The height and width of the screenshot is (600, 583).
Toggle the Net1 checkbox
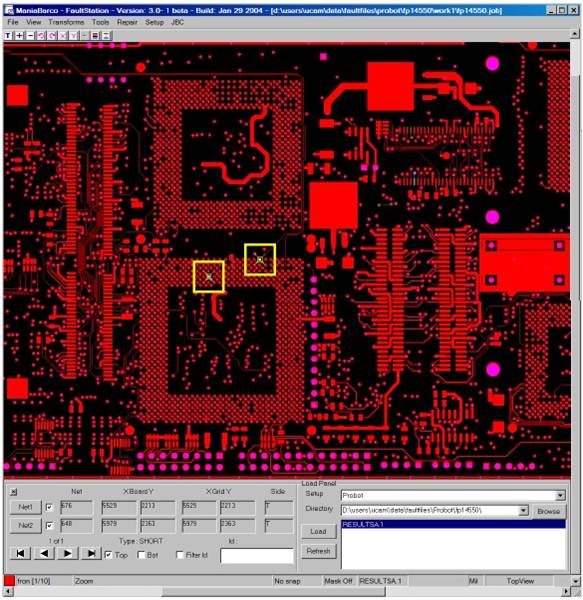click(49, 507)
